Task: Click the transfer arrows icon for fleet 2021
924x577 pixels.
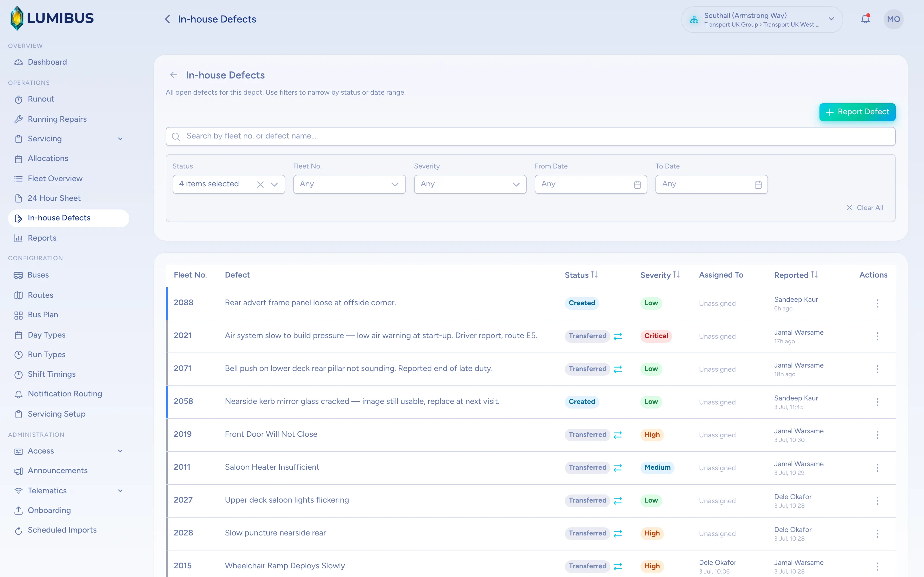Action: [617, 336]
